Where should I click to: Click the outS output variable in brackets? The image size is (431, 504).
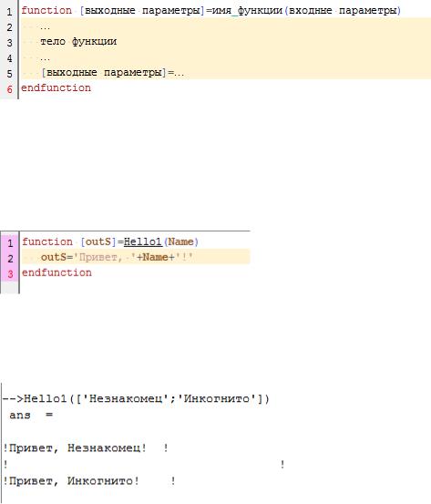[x=98, y=242]
